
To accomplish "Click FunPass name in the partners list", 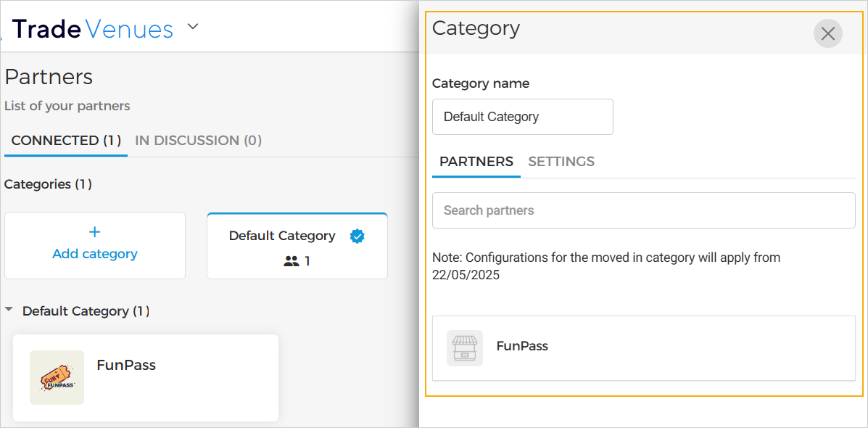I will [126, 365].
